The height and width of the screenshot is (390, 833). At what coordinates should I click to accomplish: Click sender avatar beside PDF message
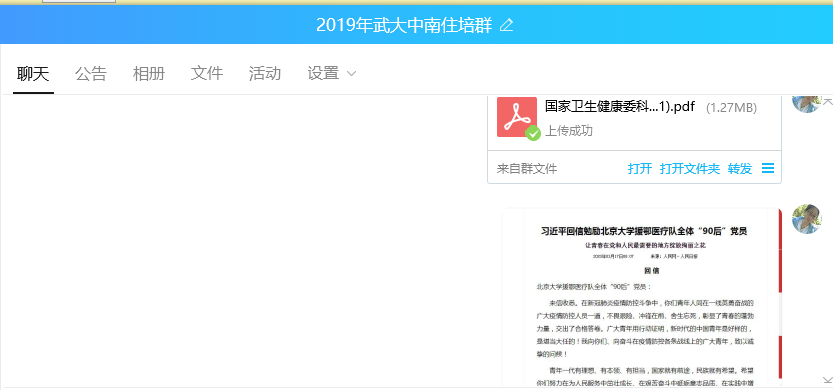coord(806,104)
